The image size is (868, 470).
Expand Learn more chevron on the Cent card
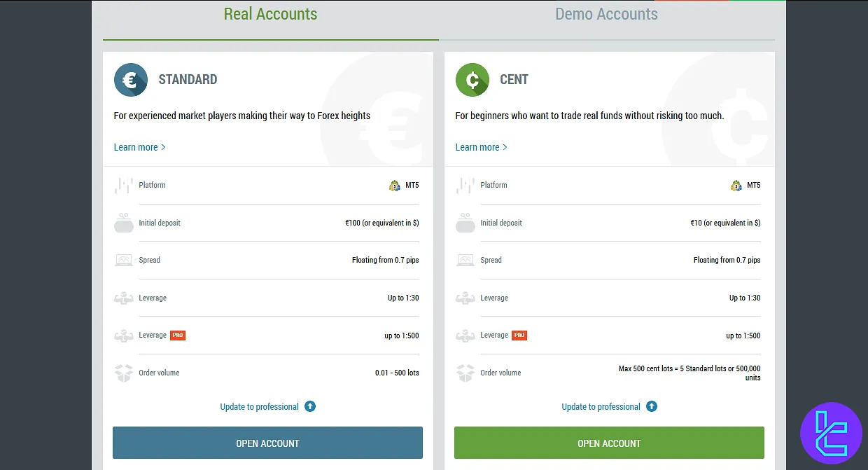(x=505, y=147)
